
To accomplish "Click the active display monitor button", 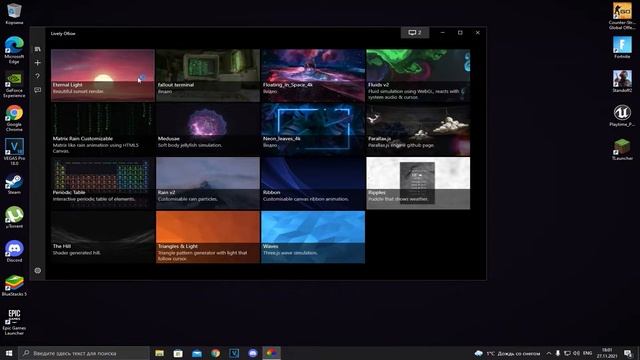I will (415, 33).
